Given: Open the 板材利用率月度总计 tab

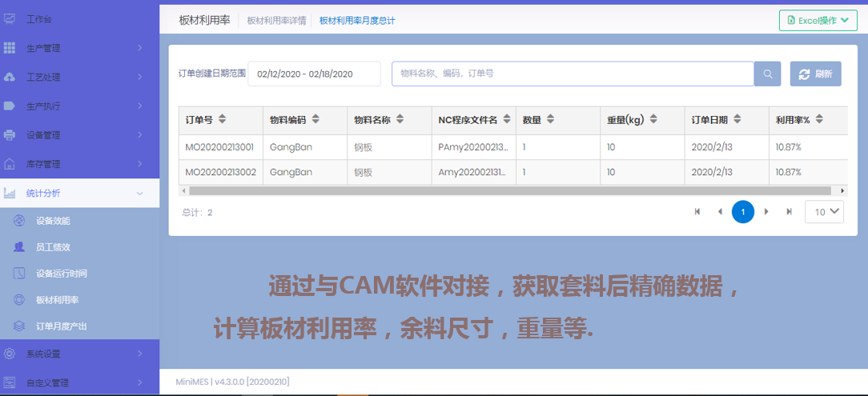Looking at the screenshot, I should click(x=357, y=21).
